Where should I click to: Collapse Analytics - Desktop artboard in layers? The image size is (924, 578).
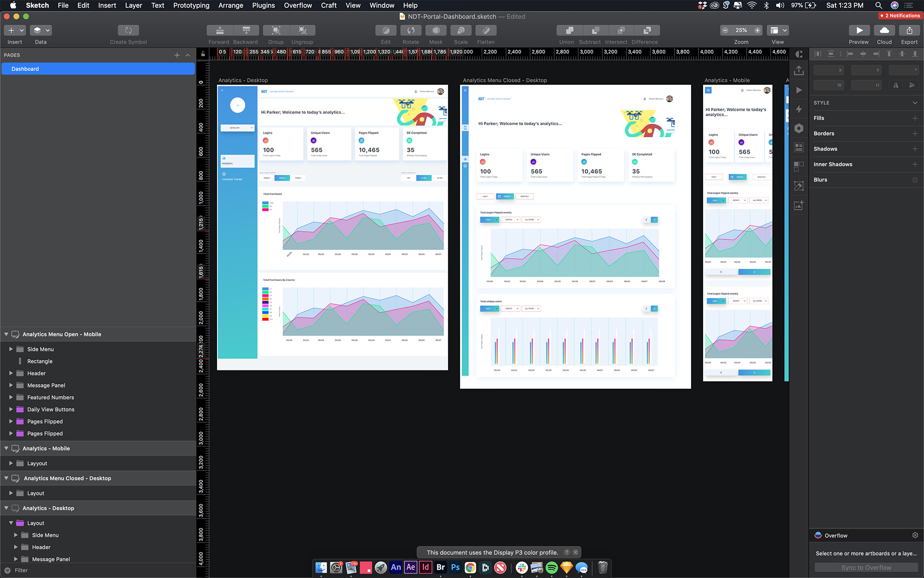tap(6, 508)
